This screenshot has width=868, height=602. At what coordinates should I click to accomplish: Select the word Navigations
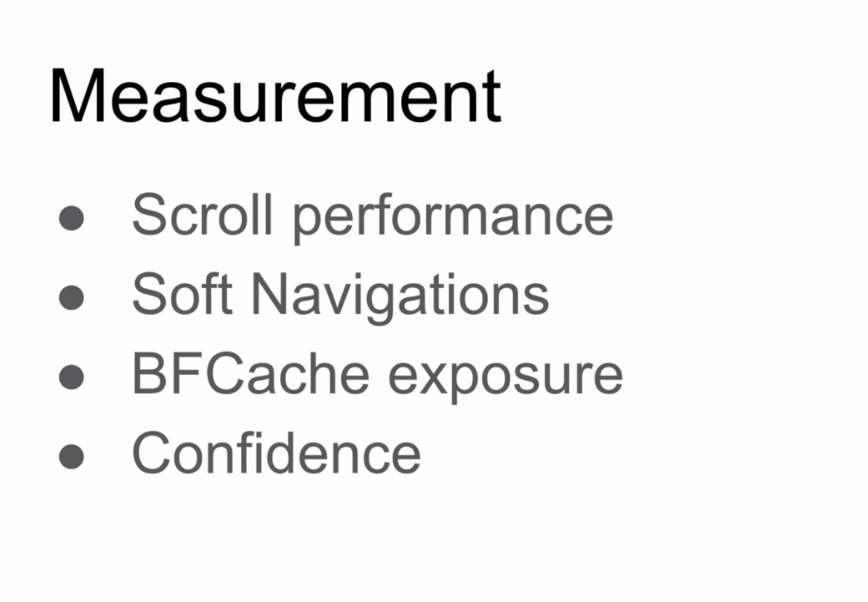tap(400, 296)
